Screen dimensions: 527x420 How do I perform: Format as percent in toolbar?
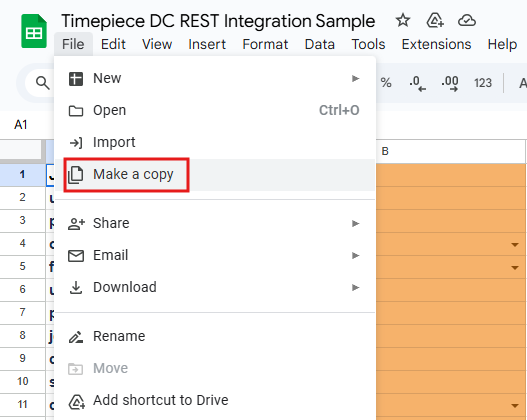pos(386,83)
